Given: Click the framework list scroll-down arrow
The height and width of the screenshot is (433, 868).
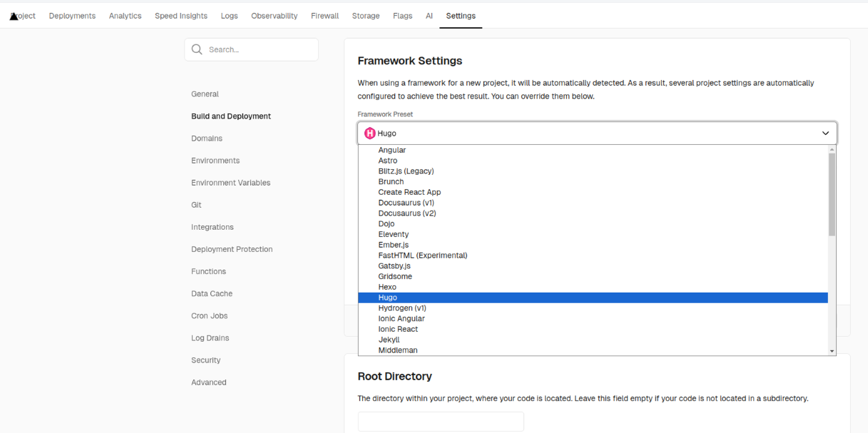Looking at the screenshot, I should point(832,351).
